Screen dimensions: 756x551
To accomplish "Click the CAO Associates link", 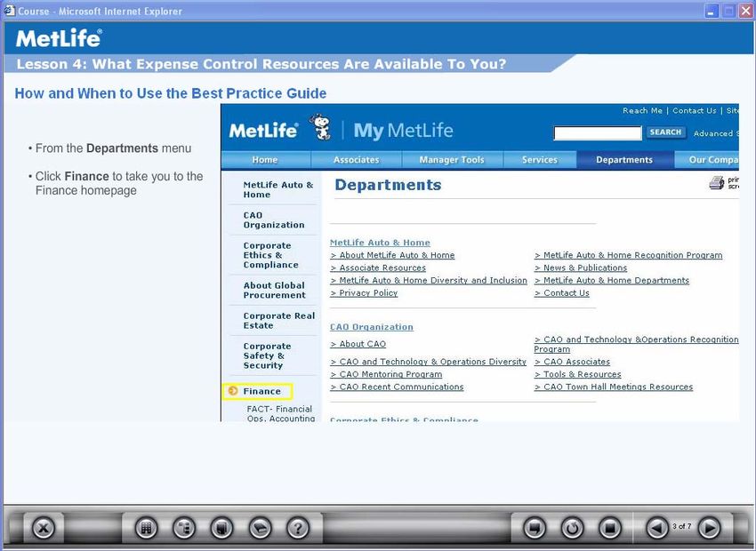I will tap(572, 362).
